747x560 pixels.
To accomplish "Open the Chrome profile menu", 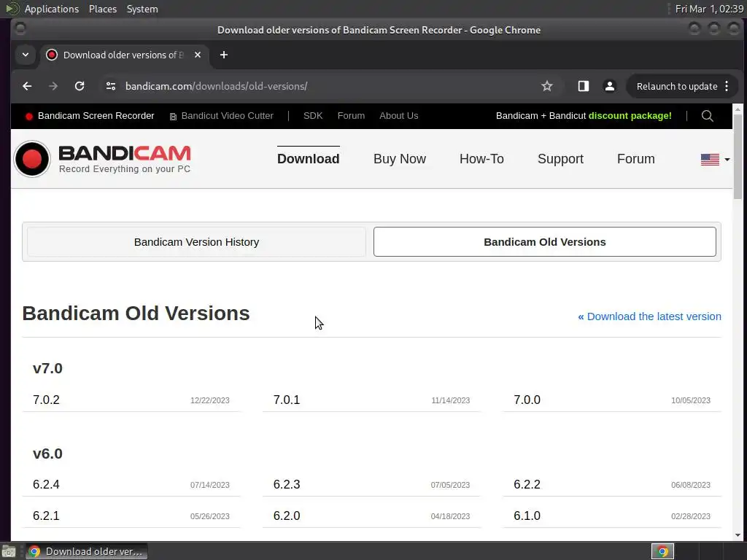I will [609, 86].
